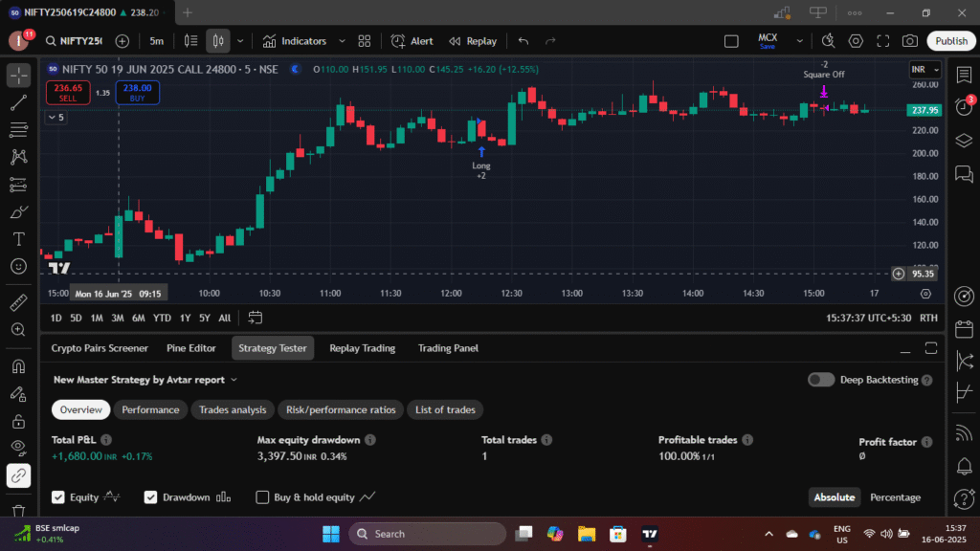The width and height of the screenshot is (980, 551).
Task: Show info for Max equity drawdown
Action: 370,440
